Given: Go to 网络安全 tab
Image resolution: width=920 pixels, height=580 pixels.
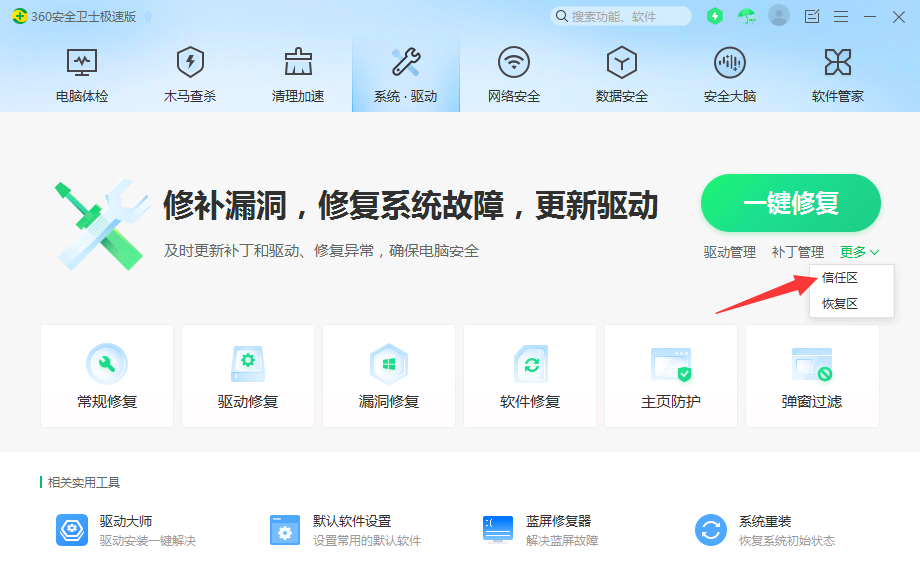Looking at the screenshot, I should (x=513, y=75).
